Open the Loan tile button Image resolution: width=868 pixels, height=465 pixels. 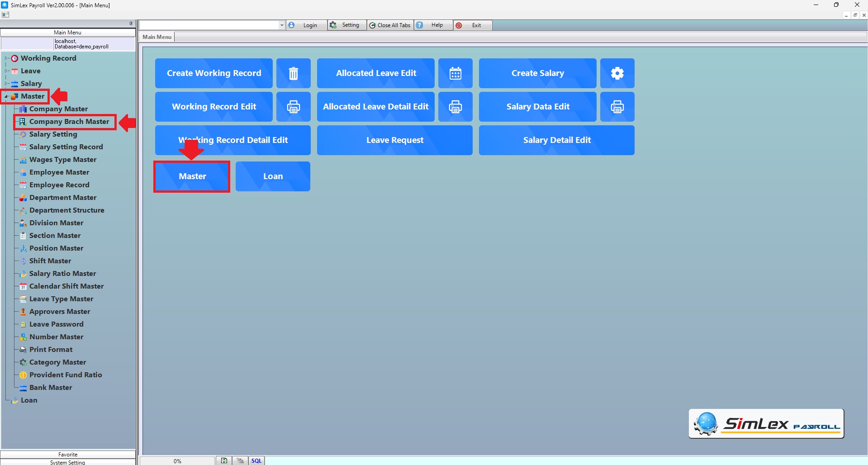(x=273, y=176)
